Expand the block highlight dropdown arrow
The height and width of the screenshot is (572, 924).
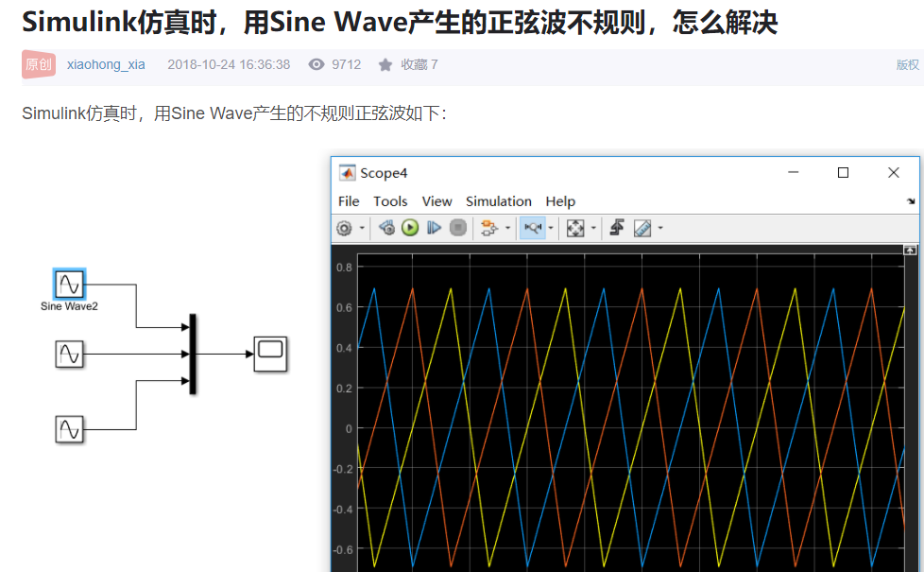coord(507,227)
